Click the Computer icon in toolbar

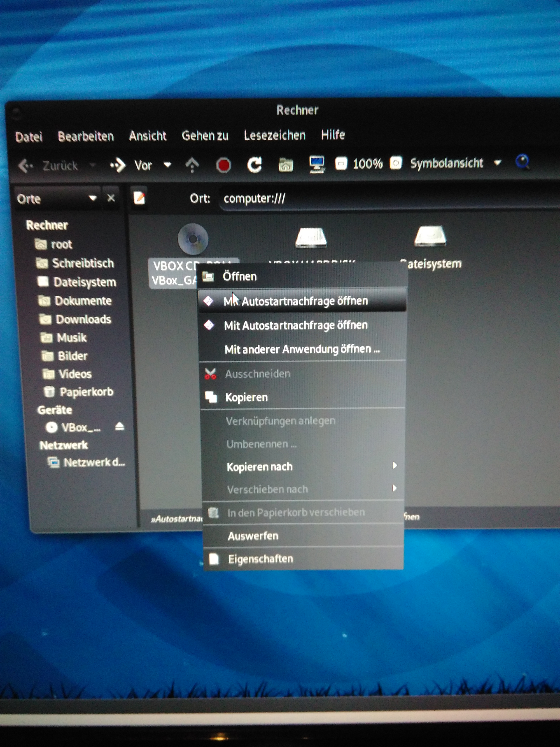[x=317, y=164]
